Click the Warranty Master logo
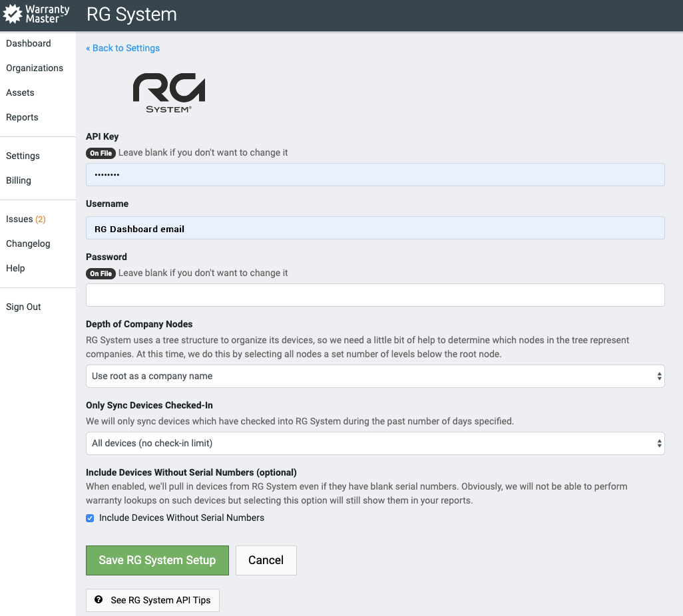 tap(37, 15)
